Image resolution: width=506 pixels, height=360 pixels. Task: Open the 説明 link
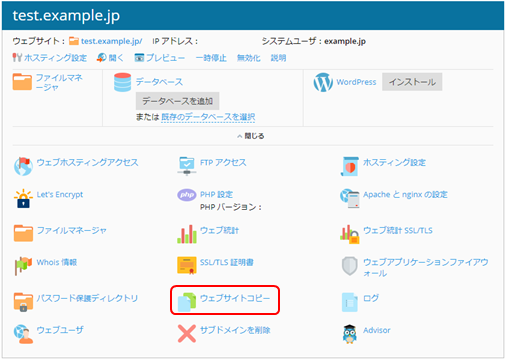pos(278,58)
